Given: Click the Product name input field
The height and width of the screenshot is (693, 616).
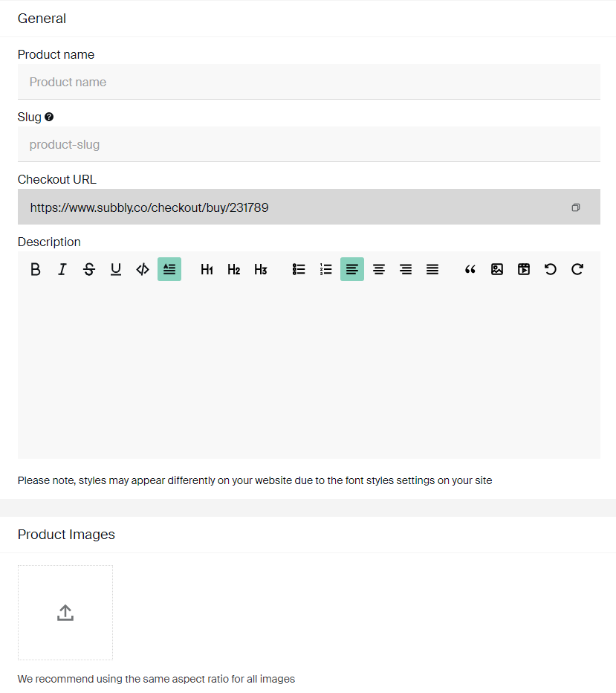Looking at the screenshot, I should click(x=309, y=82).
